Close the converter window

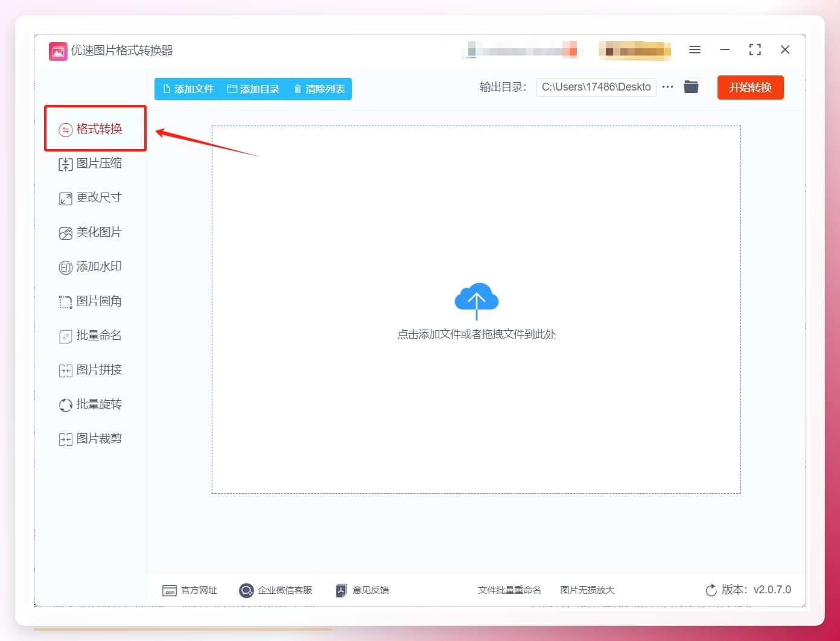785,49
